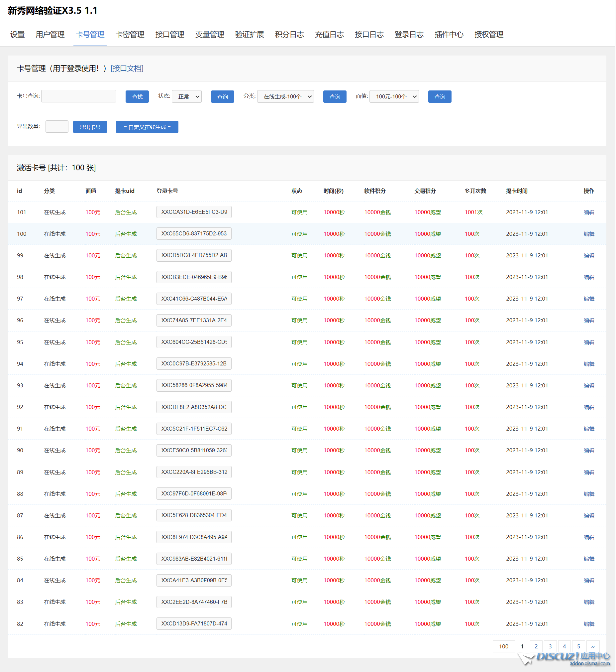Click 1001次 value in row 101
616x672 pixels.
click(474, 212)
